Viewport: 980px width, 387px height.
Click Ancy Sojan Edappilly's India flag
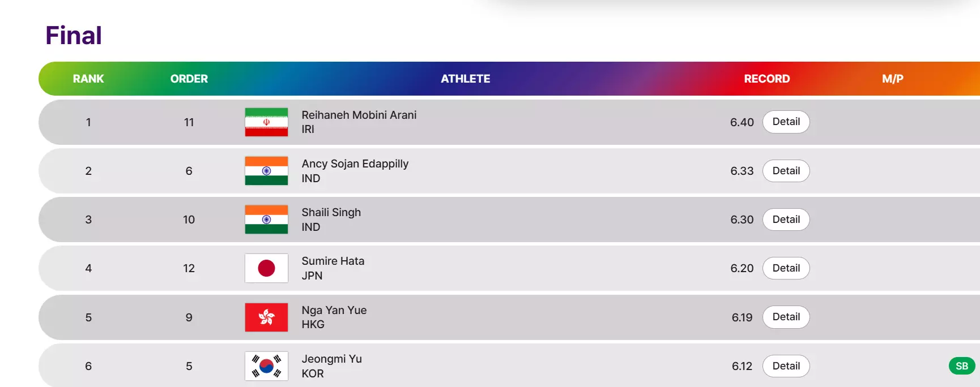pos(266,171)
